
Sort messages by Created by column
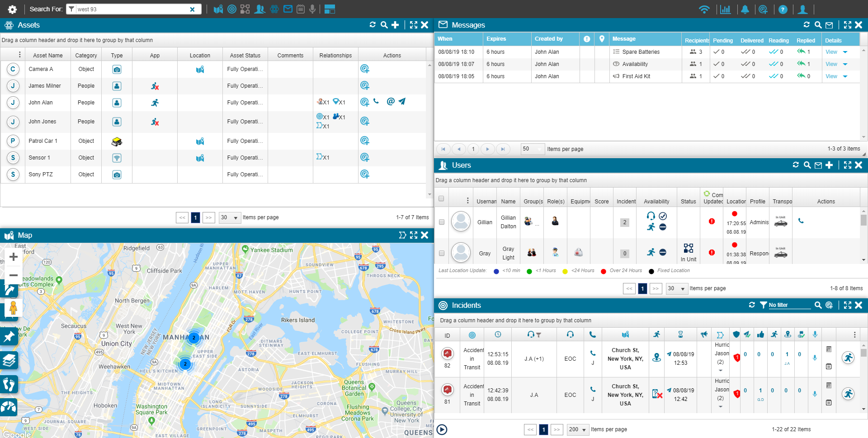[549, 39]
